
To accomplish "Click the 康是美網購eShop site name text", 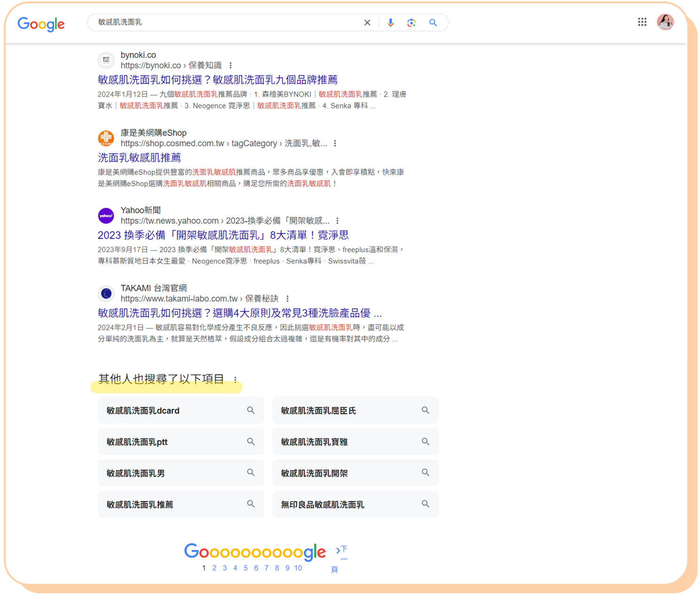I will (x=153, y=133).
